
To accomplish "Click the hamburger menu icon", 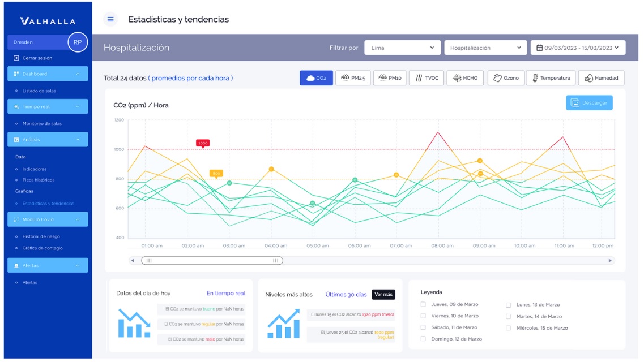I will pos(110,19).
